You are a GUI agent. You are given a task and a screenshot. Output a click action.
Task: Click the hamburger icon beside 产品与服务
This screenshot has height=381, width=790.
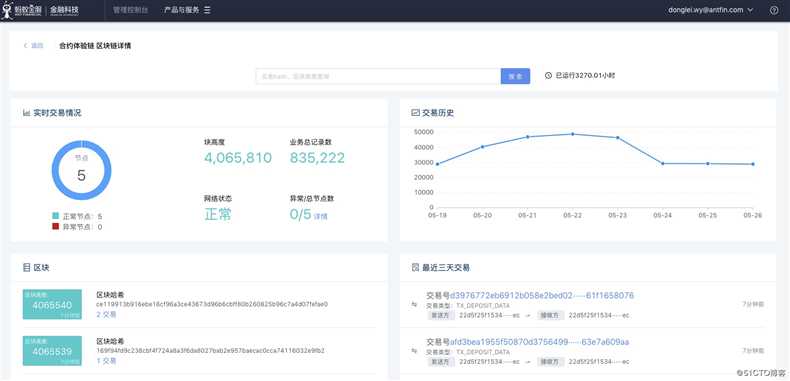[x=208, y=10]
